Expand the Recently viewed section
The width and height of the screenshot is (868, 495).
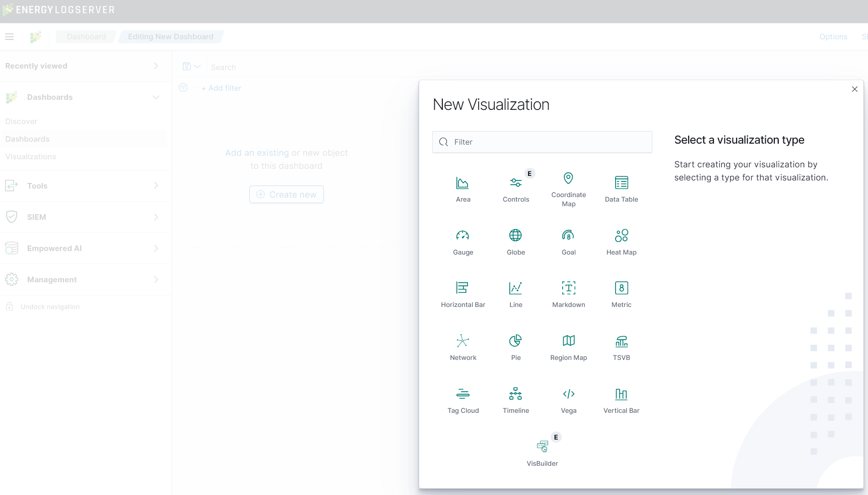(x=156, y=66)
